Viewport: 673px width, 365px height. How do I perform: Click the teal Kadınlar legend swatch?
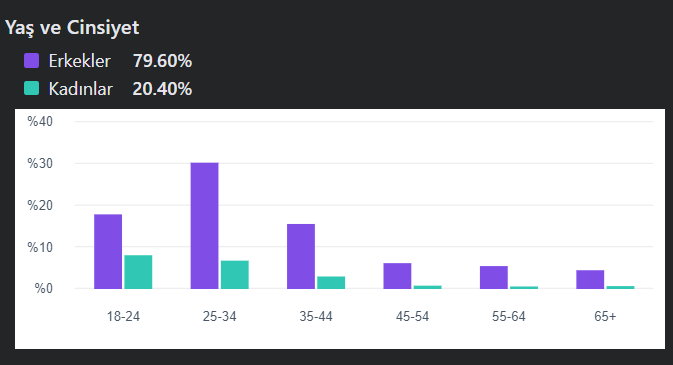(31, 88)
